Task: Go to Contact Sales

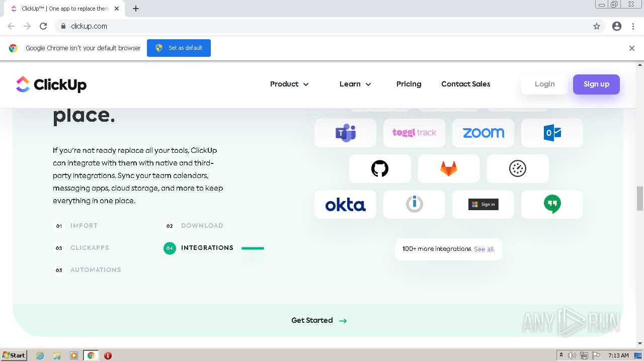Action: coord(466,84)
